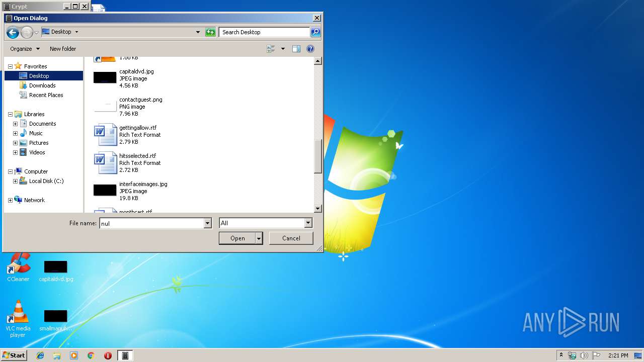This screenshot has height=362, width=644.
Task: Click the File name input field
Action: pyautogui.click(x=151, y=223)
